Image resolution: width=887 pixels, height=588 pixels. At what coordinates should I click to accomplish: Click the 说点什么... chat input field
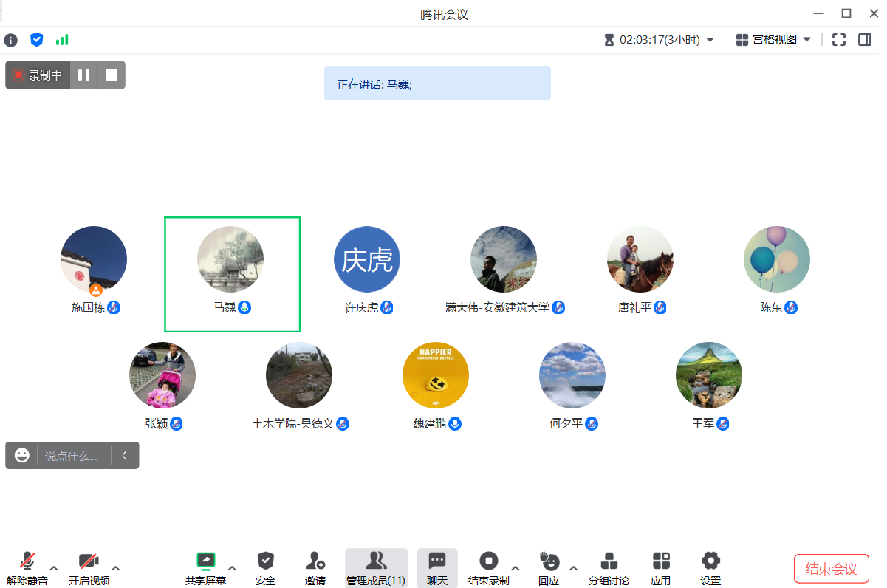coord(72,456)
